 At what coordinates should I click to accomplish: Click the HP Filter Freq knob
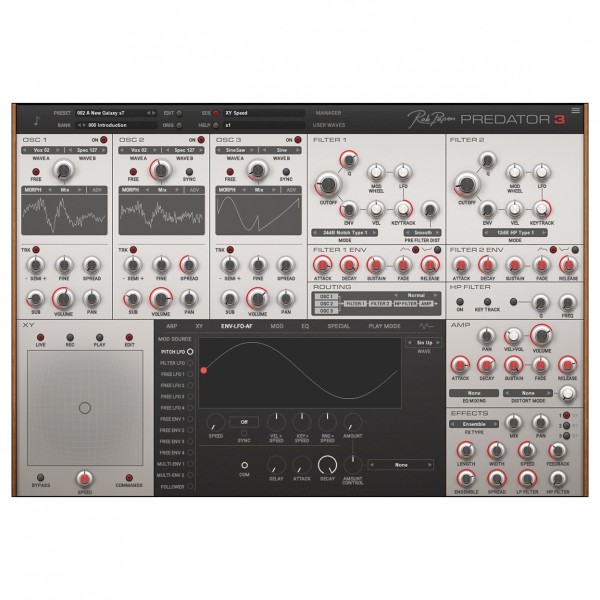tap(567, 303)
